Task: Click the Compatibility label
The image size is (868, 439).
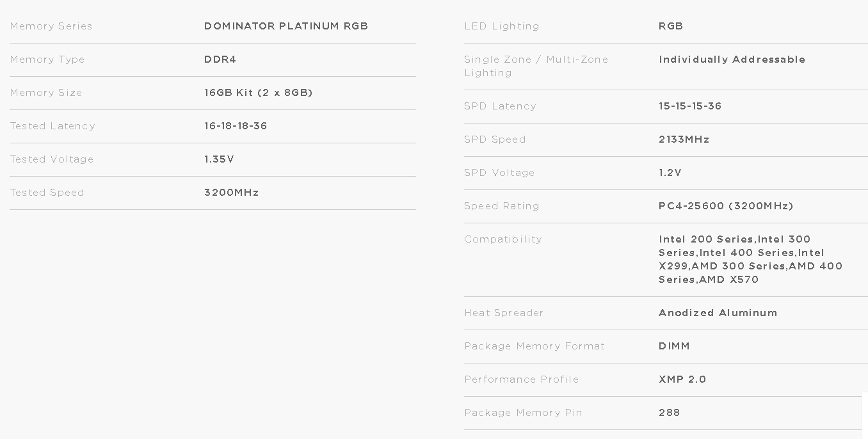Action: [x=502, y=239]
